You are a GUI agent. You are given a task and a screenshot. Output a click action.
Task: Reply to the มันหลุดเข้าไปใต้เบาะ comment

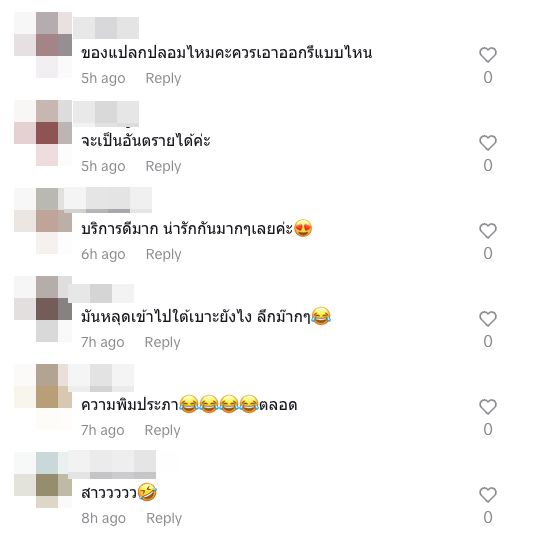162,342
